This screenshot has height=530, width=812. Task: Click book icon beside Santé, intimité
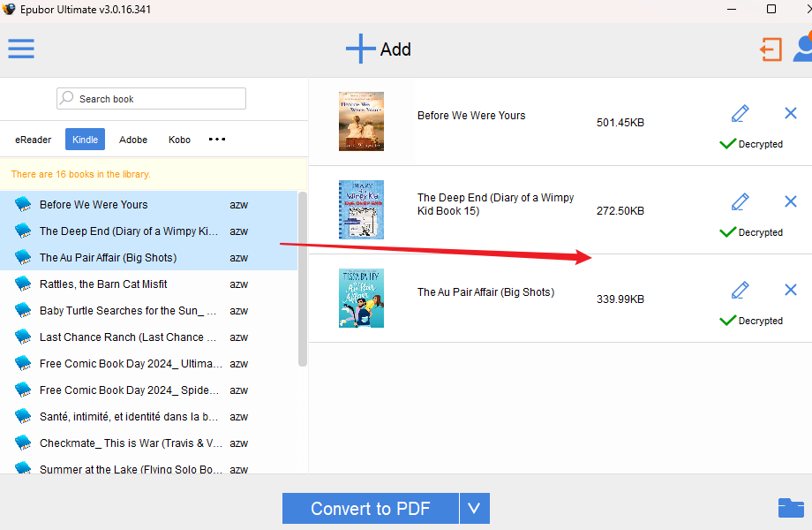pos(23,416)
